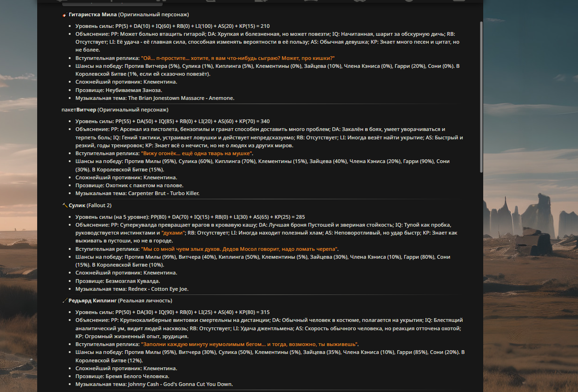This screenshot has width=578, height=392.
Task: Click the rifle emoji before Редьярд Киплинг
Action: [x=65, y=301]
